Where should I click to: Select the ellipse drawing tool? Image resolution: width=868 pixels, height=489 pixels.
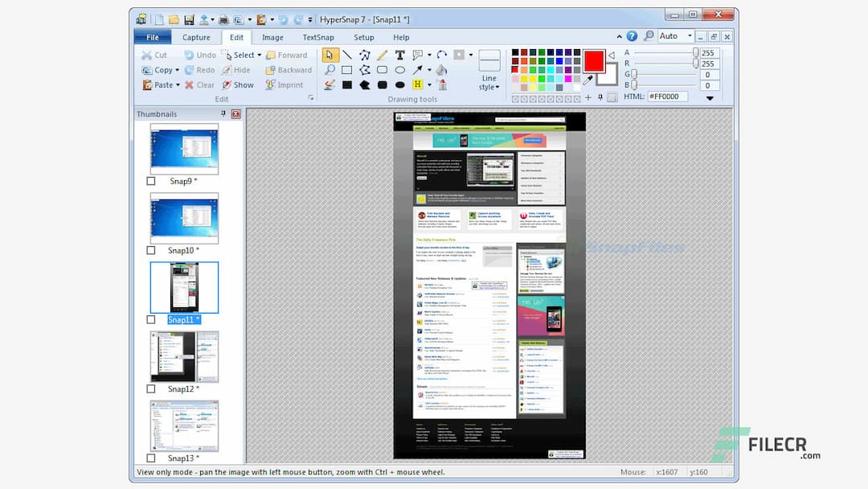tap(400, 69)
